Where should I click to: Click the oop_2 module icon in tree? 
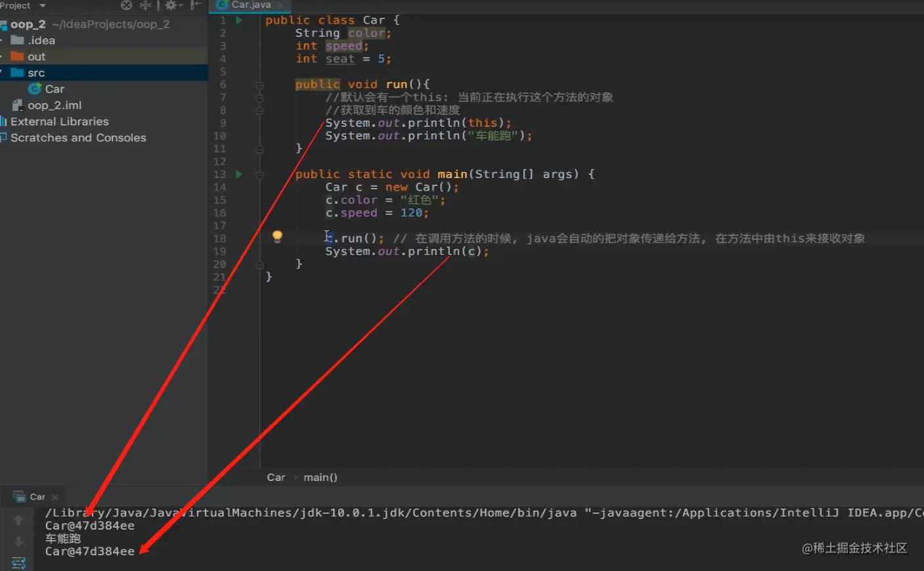(x=3, y=25)
